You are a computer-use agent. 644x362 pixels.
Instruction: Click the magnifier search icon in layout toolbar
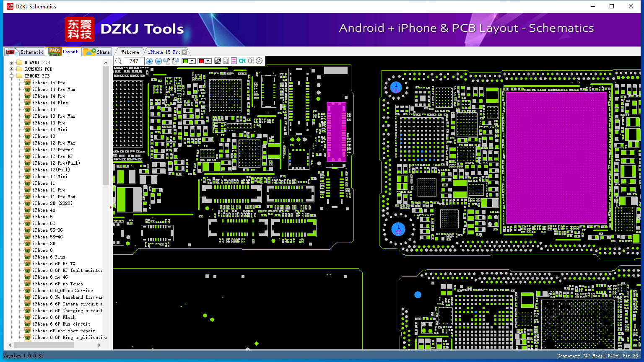point(119,61)
